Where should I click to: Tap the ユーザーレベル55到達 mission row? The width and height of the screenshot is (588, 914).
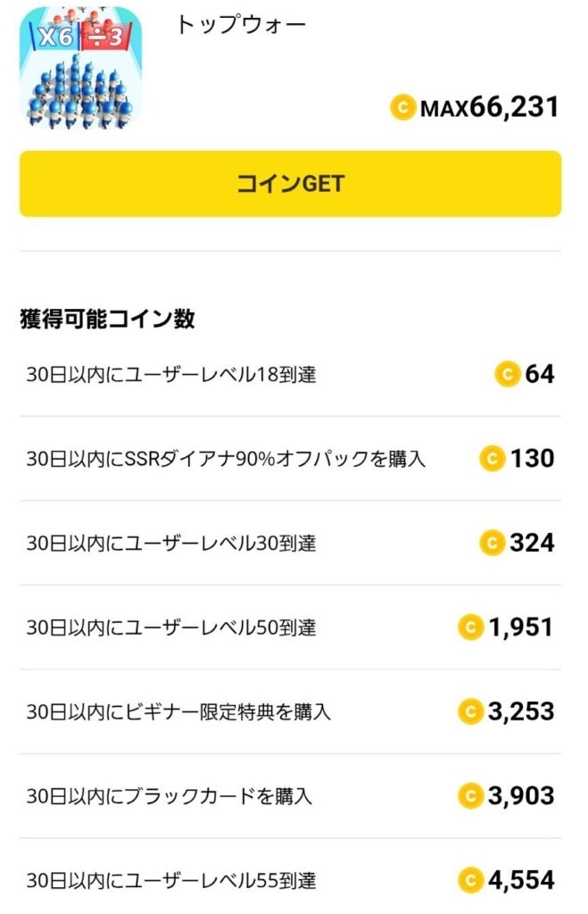[171, 881]
